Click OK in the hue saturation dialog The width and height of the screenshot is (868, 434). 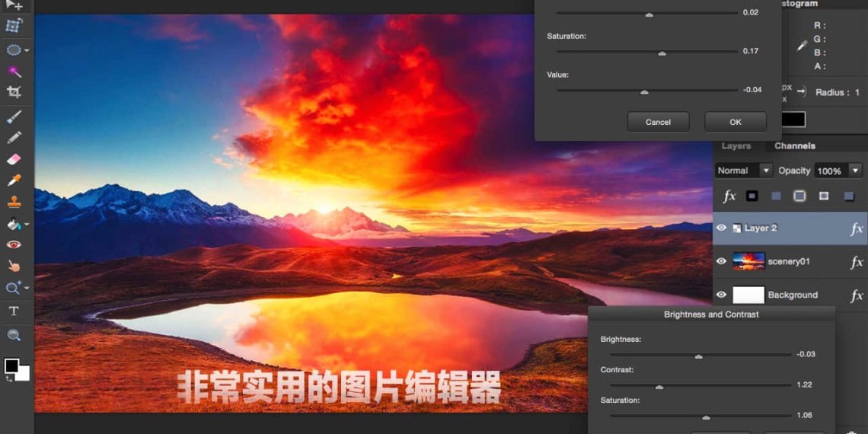click(735, 122)
